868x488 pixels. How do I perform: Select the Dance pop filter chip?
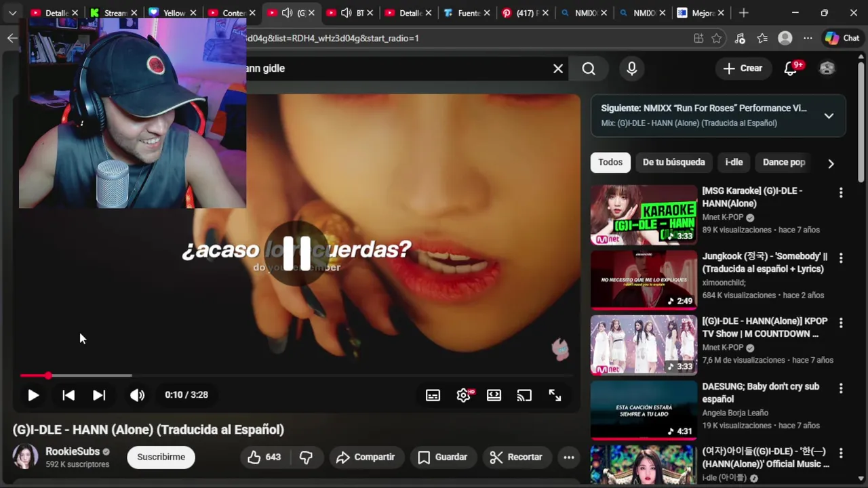tap(784, 162)
